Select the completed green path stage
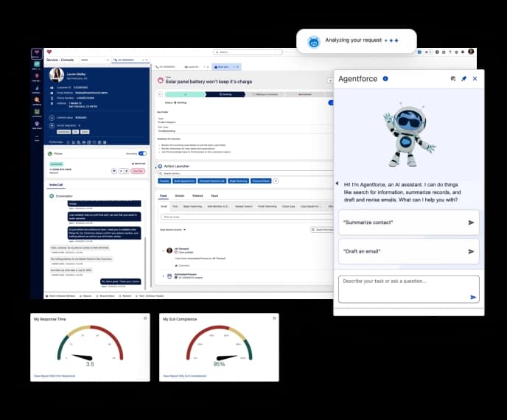The height and width of the screenshot is (420, 507). (x=185, y=94)
